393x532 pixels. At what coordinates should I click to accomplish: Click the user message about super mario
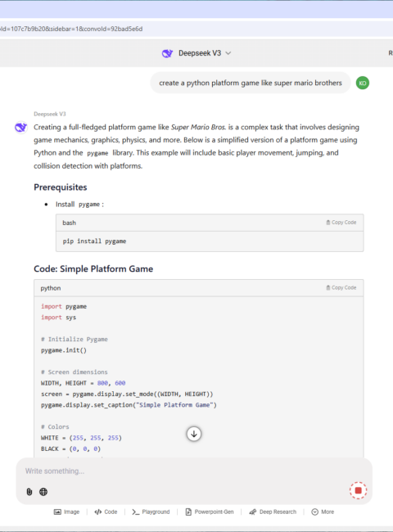coord(251,83)
